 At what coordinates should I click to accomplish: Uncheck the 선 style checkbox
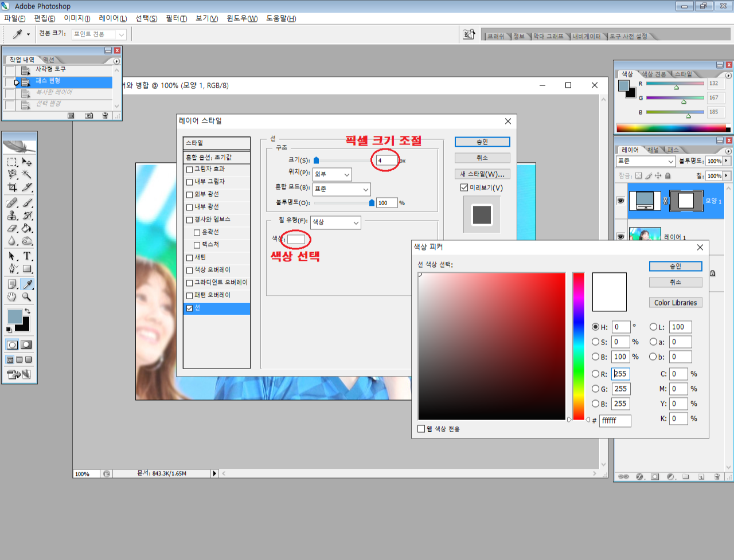[189, 308]
